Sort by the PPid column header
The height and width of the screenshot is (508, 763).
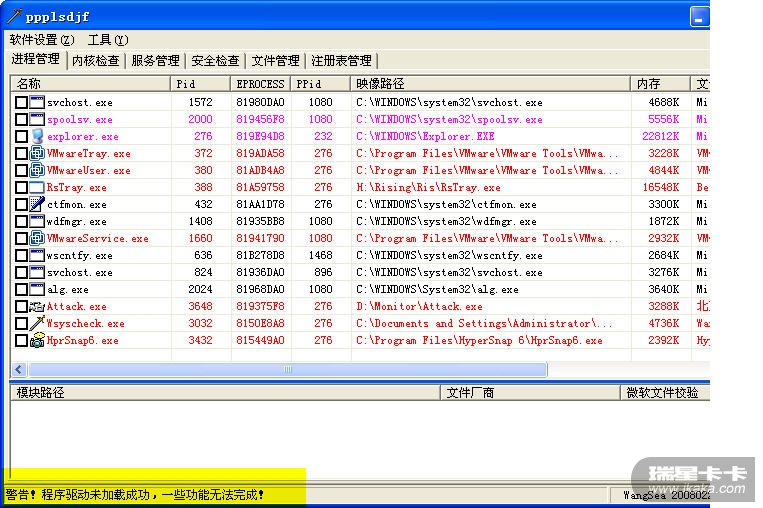321,84
